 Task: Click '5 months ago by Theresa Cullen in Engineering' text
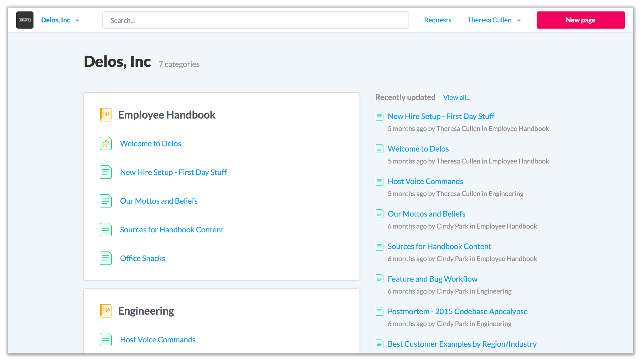click(455, 194)
